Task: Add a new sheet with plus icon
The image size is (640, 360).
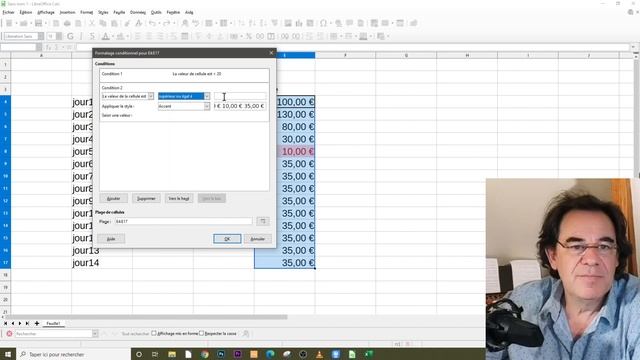Action: pyautogui.click(x=37, y=323)
